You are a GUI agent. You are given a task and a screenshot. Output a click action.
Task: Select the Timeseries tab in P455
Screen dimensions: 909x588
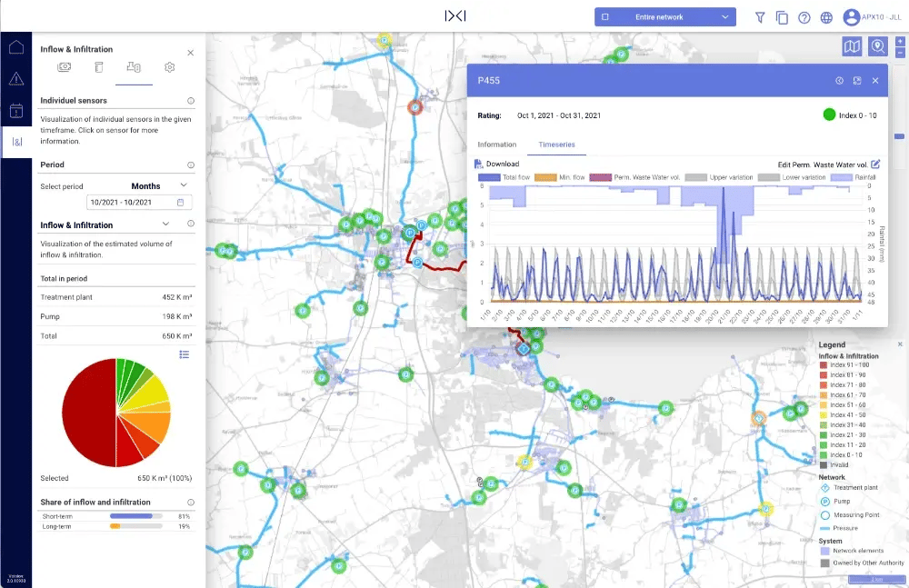coord(556,145)
